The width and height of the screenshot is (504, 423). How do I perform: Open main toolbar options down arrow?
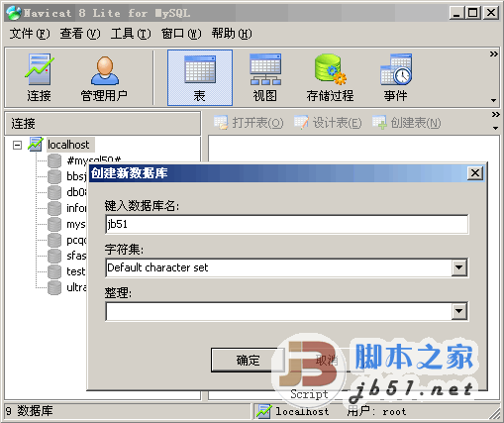(x=493, y=100)
